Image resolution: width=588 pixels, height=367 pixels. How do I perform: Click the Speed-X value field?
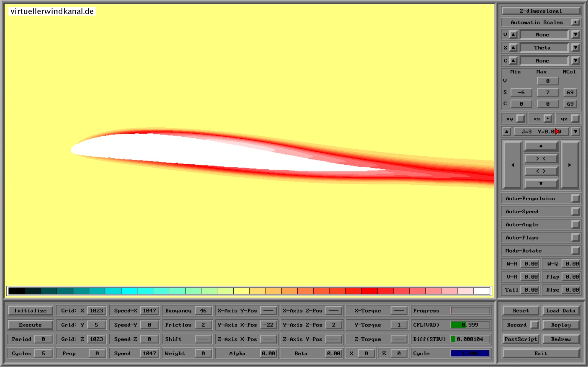(x=149, y=311)
